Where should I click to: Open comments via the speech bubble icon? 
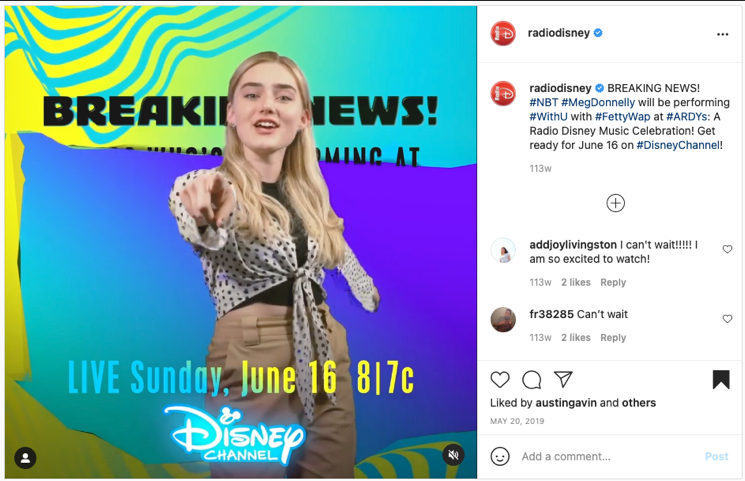531,380
